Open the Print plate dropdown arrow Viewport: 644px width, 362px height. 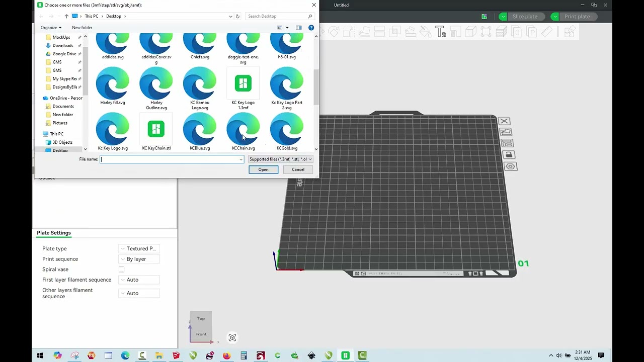554,17
